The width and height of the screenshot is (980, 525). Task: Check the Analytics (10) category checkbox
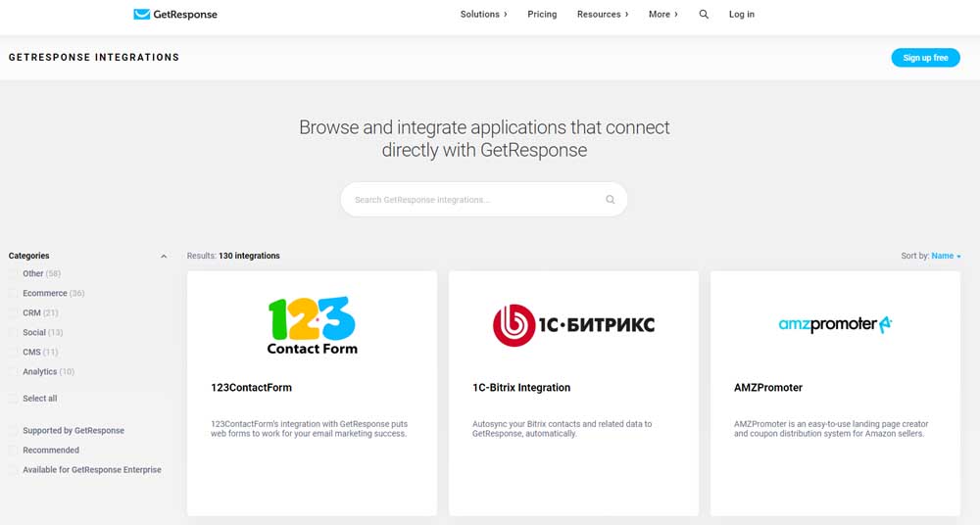[13, 371]
